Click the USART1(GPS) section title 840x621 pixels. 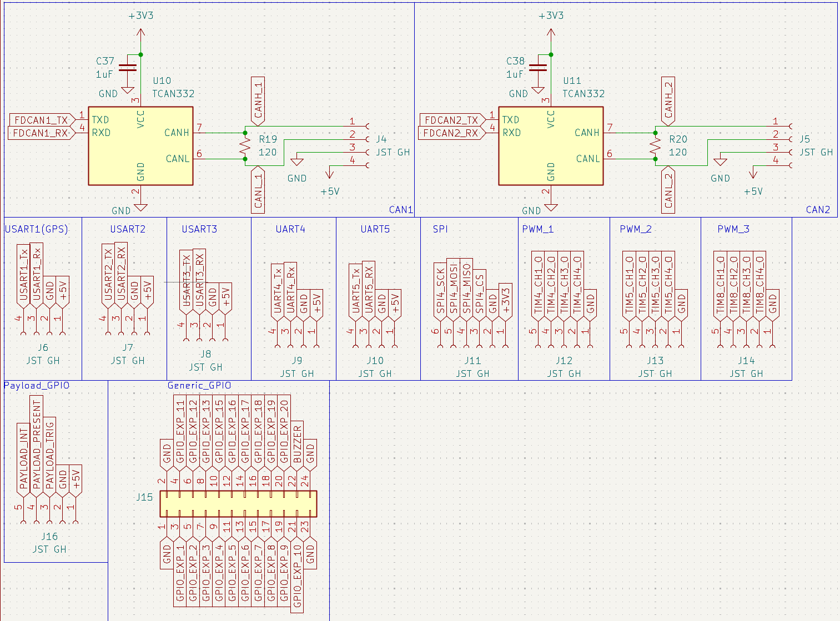click(36, 229)
